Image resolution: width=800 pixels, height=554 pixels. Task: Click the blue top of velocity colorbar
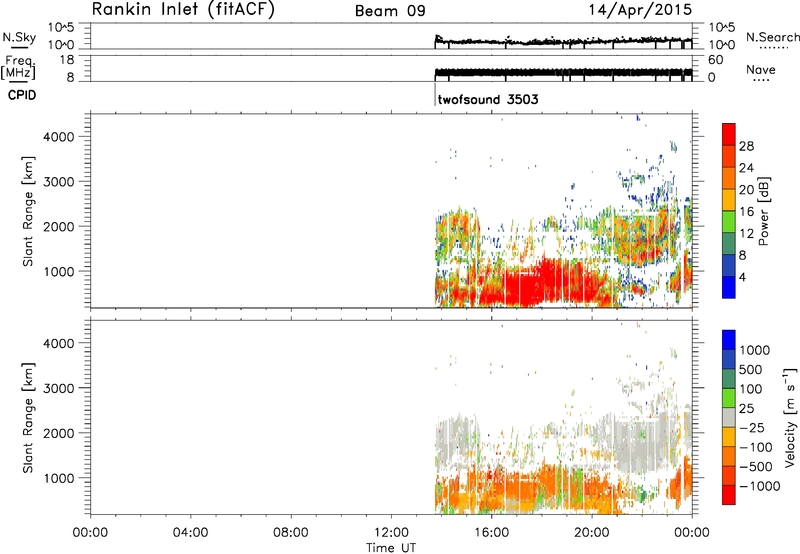click(729, 340)
